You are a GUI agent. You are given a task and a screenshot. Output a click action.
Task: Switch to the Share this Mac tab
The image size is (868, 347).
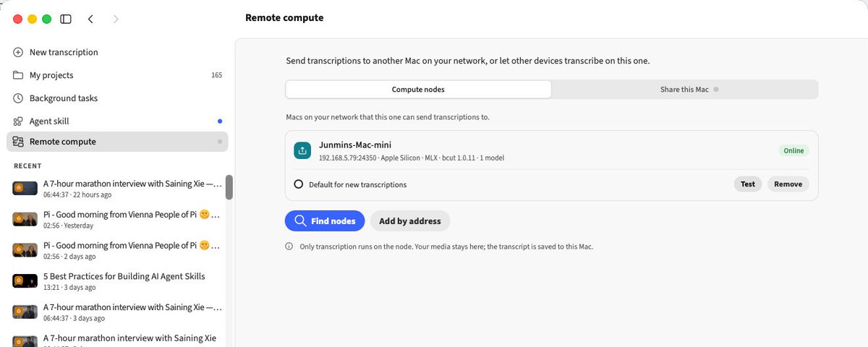point(684,90)
